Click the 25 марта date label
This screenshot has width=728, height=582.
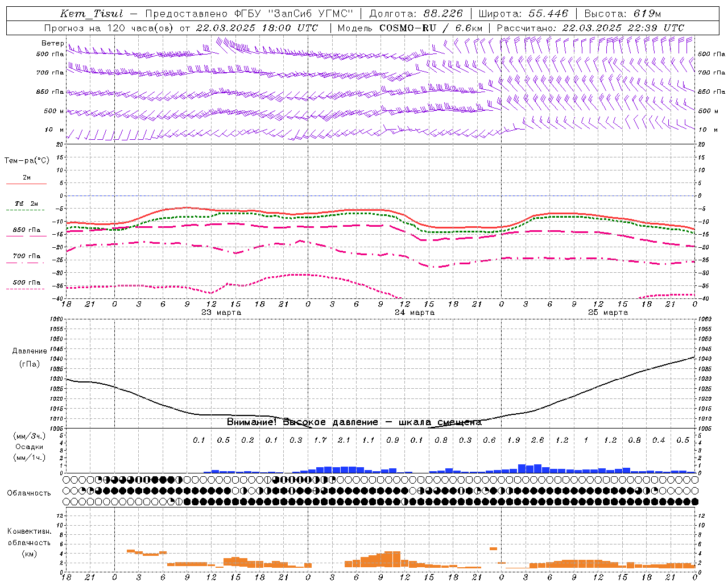(x=608, y=313)
